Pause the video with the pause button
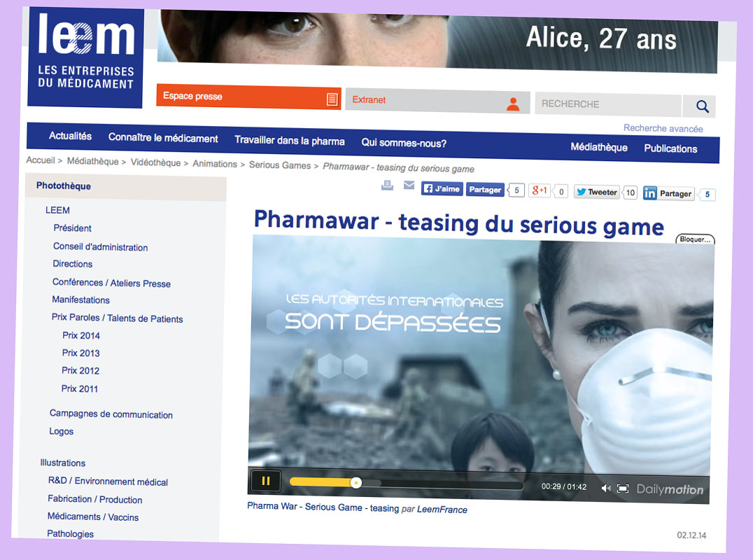This screenshot has height=560, width=753. [266, 481]
